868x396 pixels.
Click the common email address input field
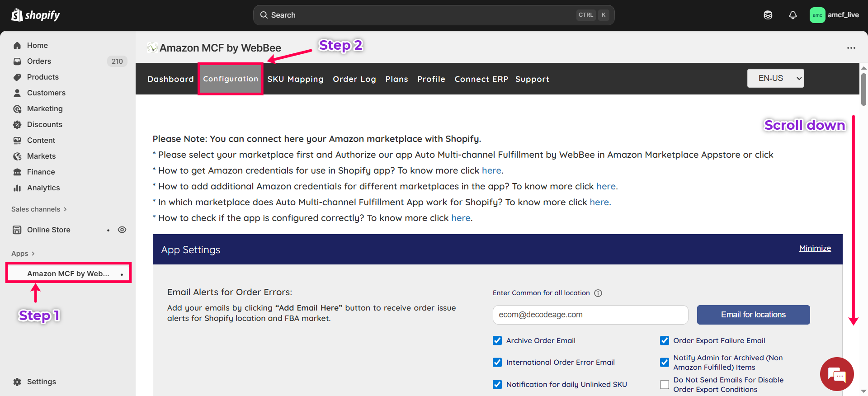point(590,315)
